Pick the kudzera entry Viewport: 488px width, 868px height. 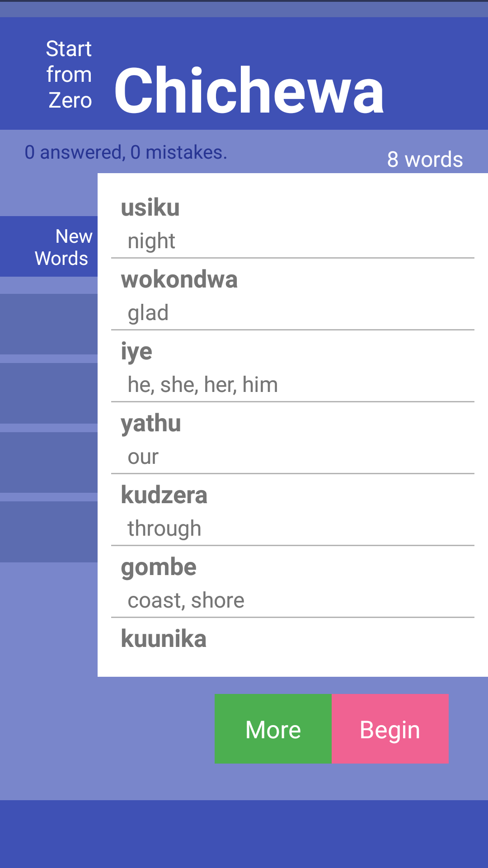tap(164, 495)
